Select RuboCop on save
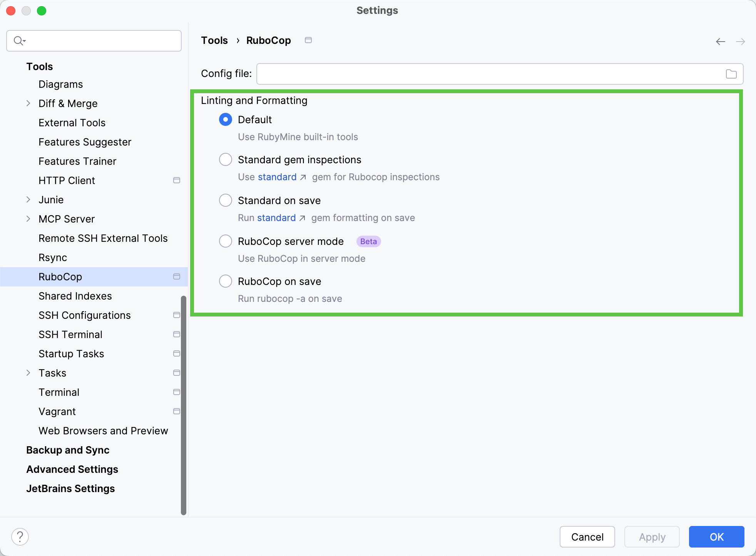This screenshot has height=556, width=756. tap(225, 281)
